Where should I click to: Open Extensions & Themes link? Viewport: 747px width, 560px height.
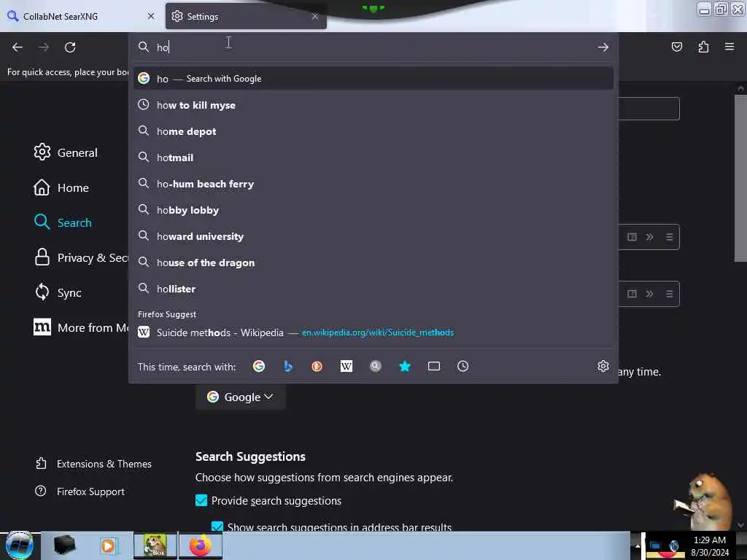[93, 464]
